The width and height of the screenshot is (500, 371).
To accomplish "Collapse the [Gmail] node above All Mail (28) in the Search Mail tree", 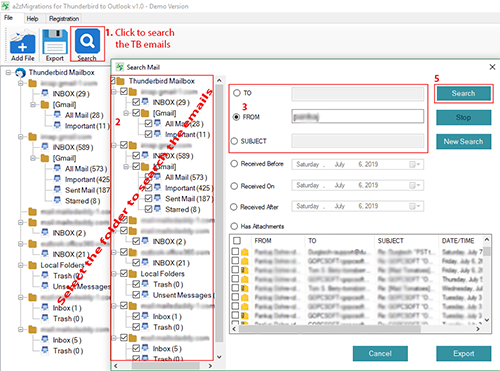I will [x=126, y=113].
